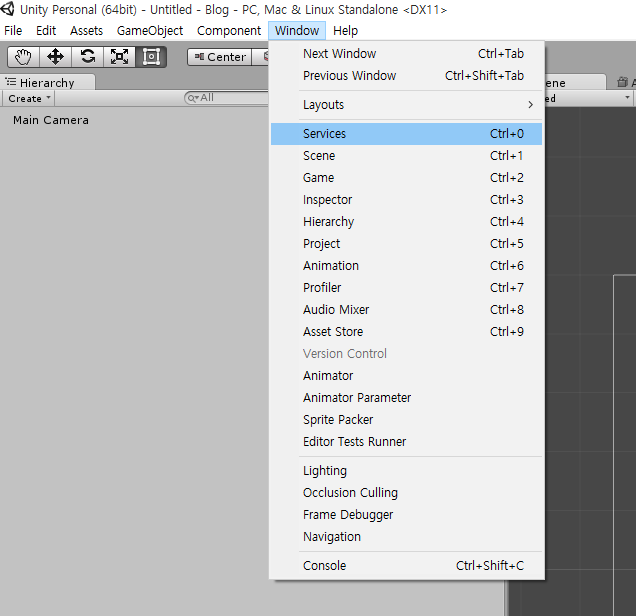636x616 pixels.
Task: Open the Component menu
Action: coord(229,31)
